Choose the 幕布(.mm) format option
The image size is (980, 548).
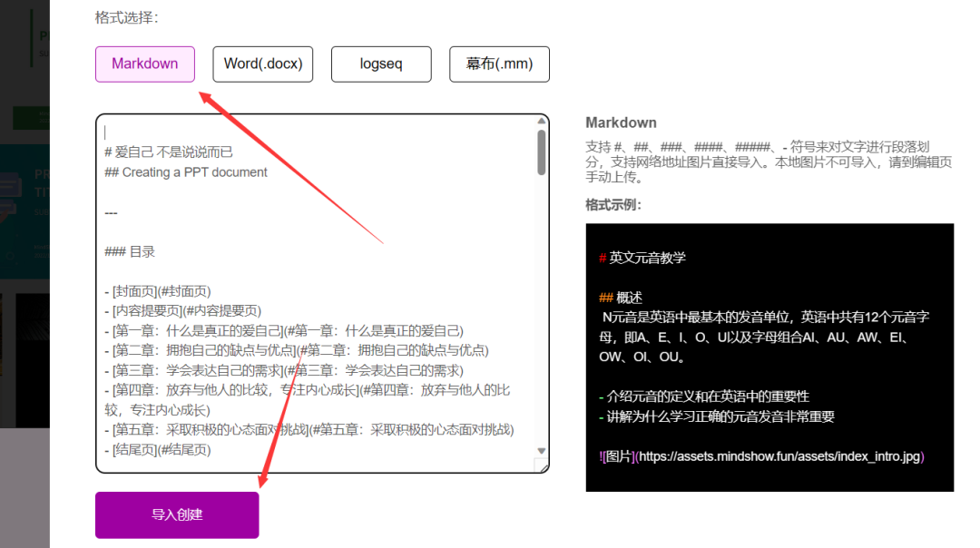(x=498, y=64)
